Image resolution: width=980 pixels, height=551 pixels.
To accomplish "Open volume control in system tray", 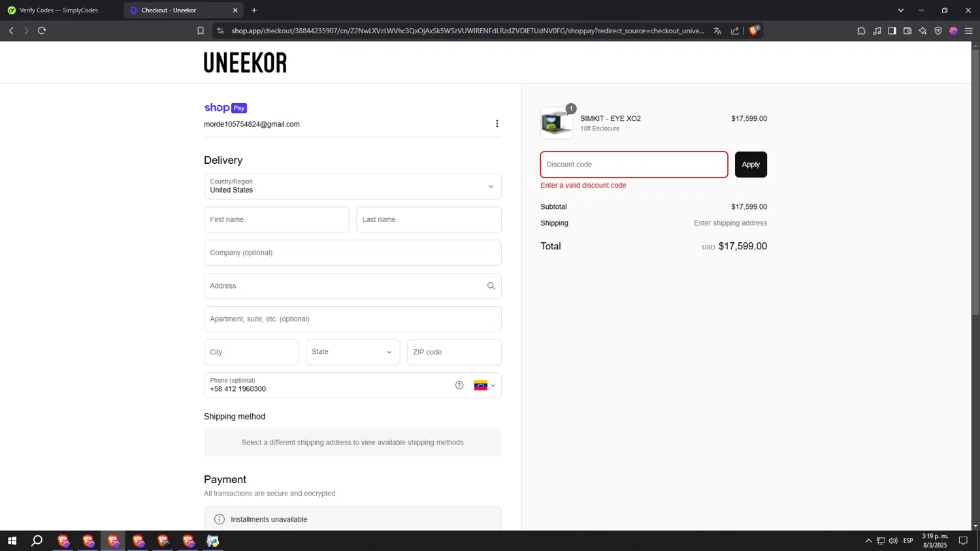I will click(893, 541).
